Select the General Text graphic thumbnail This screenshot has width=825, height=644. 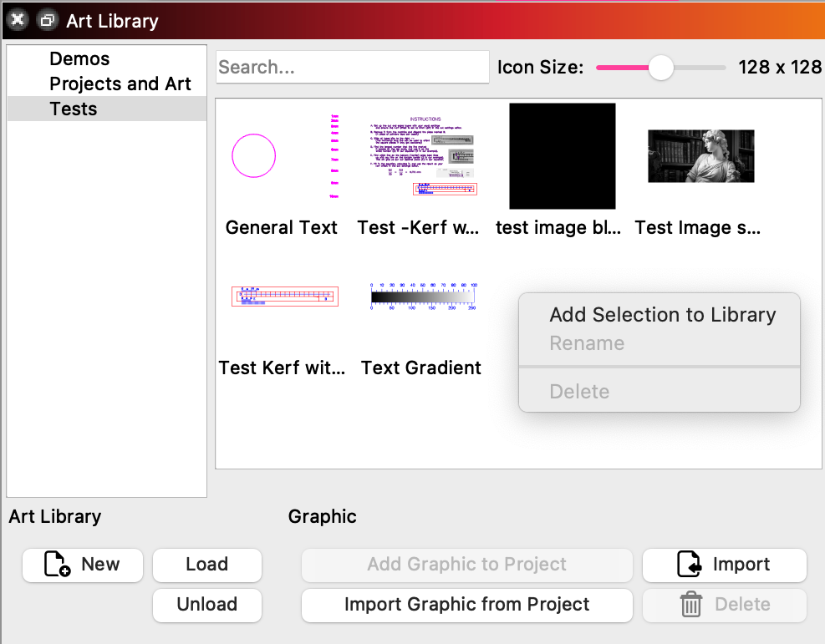pyautogui.click(x=253, y=155)
